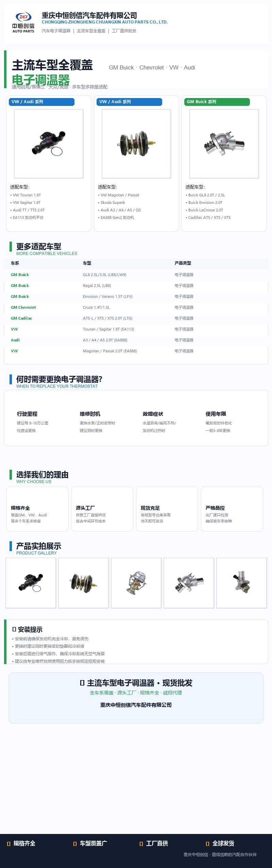272x868 pixels.
Task: View the third gallery photo, round metal thermostat
Action: coord(136,583)
